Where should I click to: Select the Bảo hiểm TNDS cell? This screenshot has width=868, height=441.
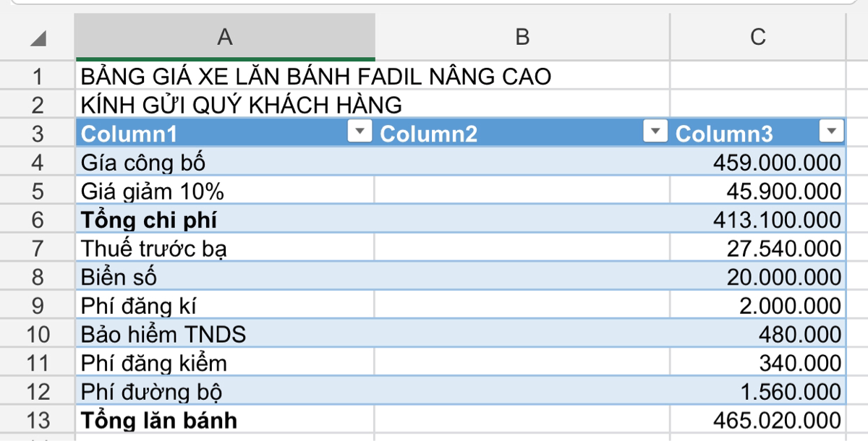pos(225,334)
